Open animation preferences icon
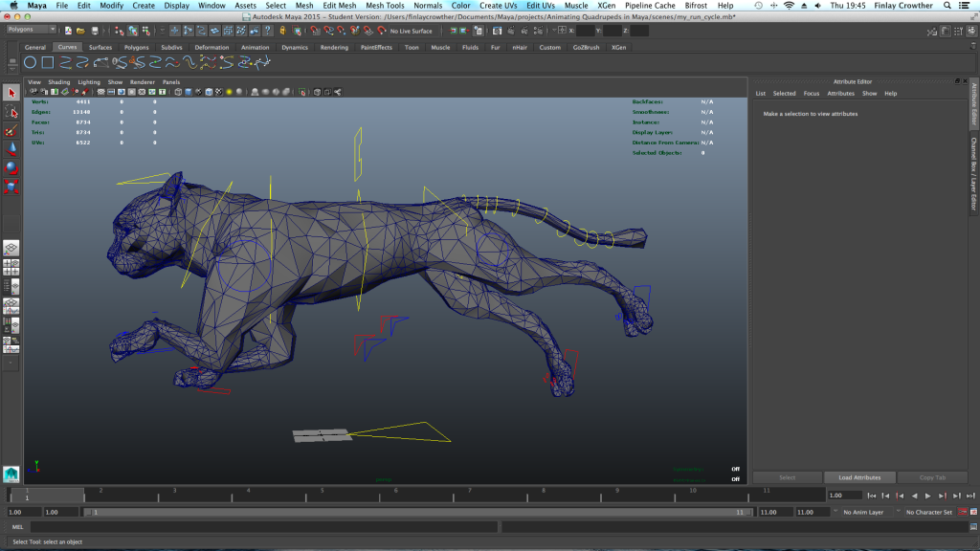The height and width of the screenshot is (551, 980). (973, 513)
